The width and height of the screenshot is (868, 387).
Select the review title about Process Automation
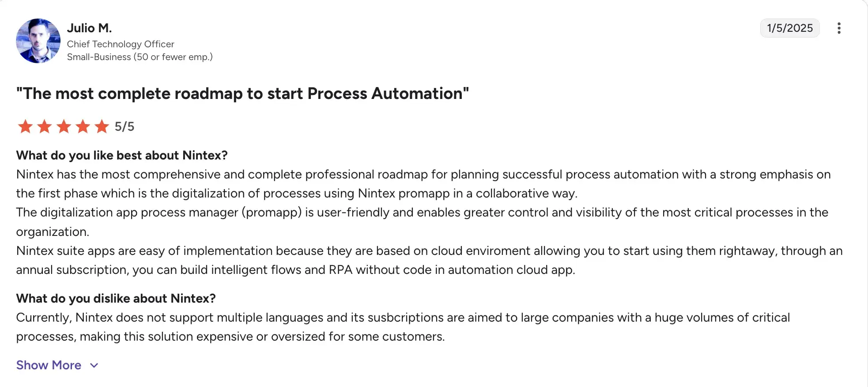tap(242, 93)
